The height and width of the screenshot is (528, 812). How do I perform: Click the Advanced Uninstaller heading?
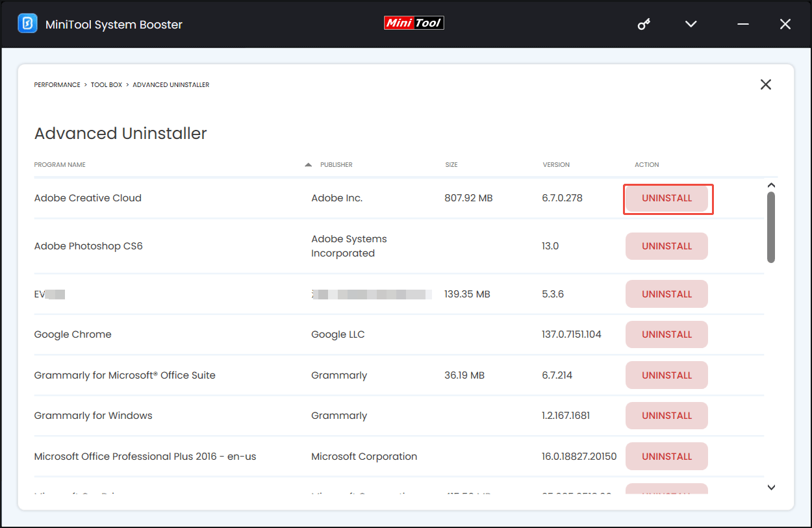pos(120,133)
